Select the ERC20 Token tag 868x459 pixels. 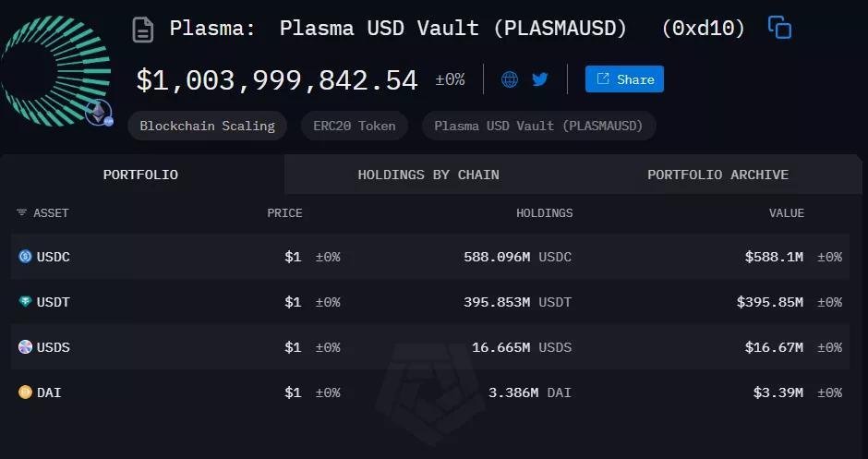(x=354, y=126)
